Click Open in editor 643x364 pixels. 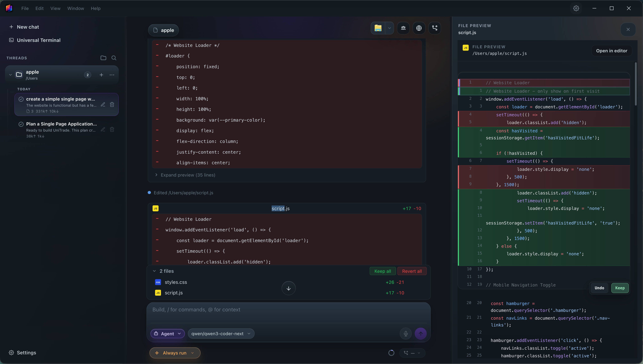612,51
